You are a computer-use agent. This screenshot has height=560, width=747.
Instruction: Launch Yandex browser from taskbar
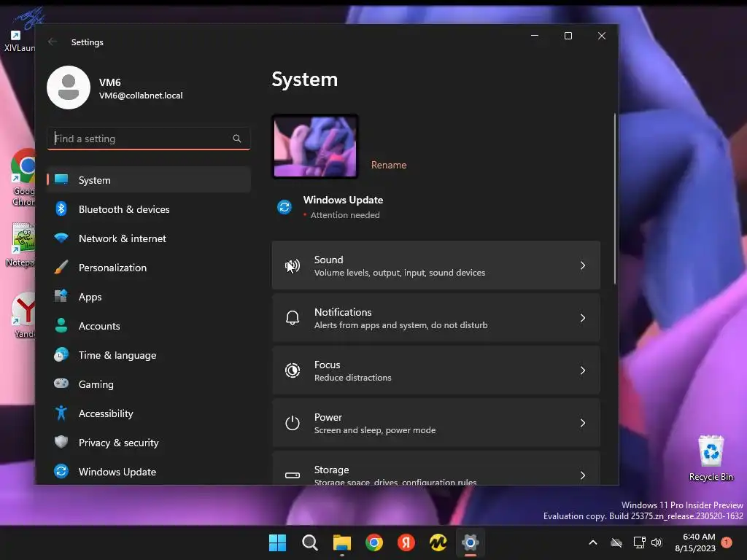[406, 542]
